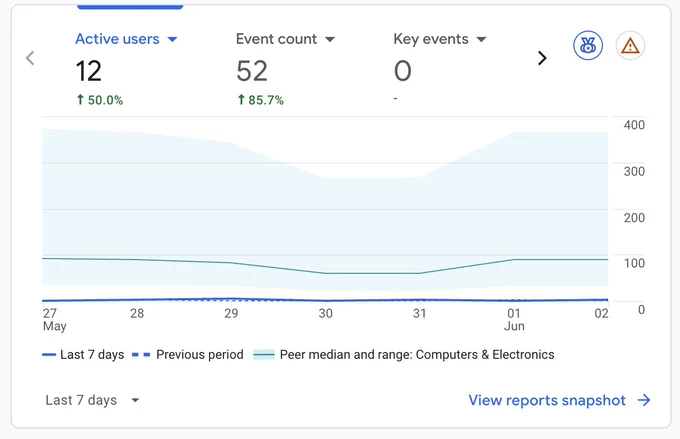This screenshot has width=680, height=439.
Task: Open the Event count dropdown arrow
Action: pos(330,39)
